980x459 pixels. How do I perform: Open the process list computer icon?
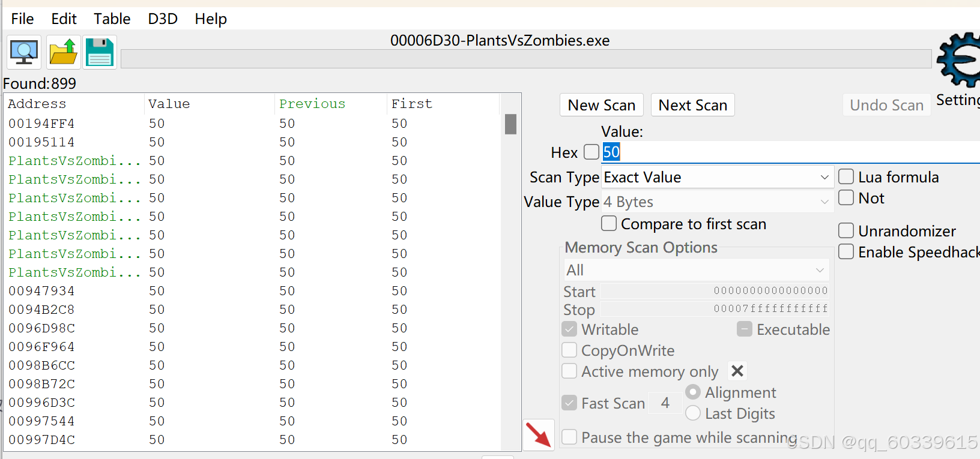(24, 52)
